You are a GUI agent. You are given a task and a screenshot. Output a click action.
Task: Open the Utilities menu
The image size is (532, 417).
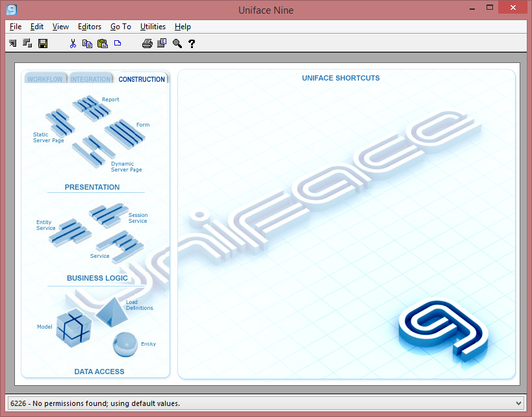[153, 27]
